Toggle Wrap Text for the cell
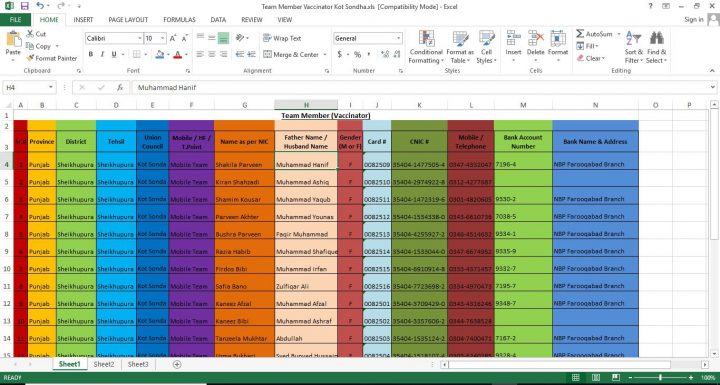This screenshot has width=720, height=385. pyautogui.click(x=282, y=38)
